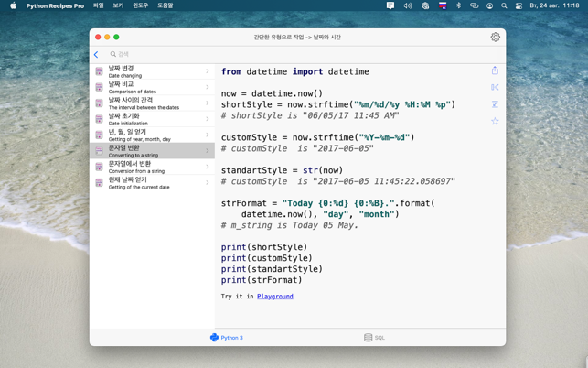Expand the Date initialization chevron

coord(208,119)
